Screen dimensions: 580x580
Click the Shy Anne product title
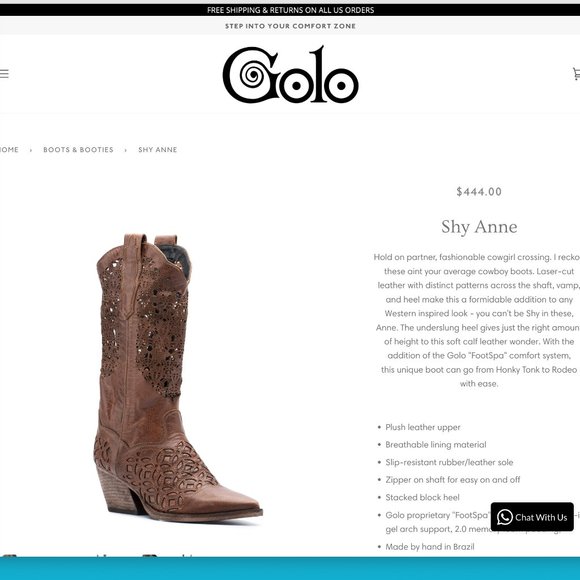click(479, 227)
